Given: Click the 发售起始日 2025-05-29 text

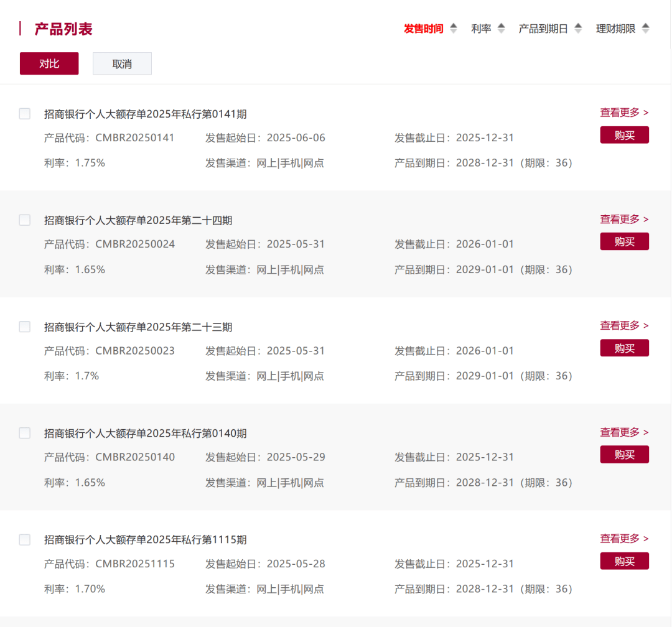Looking at the screenshot, I should (x=265, y=457).
